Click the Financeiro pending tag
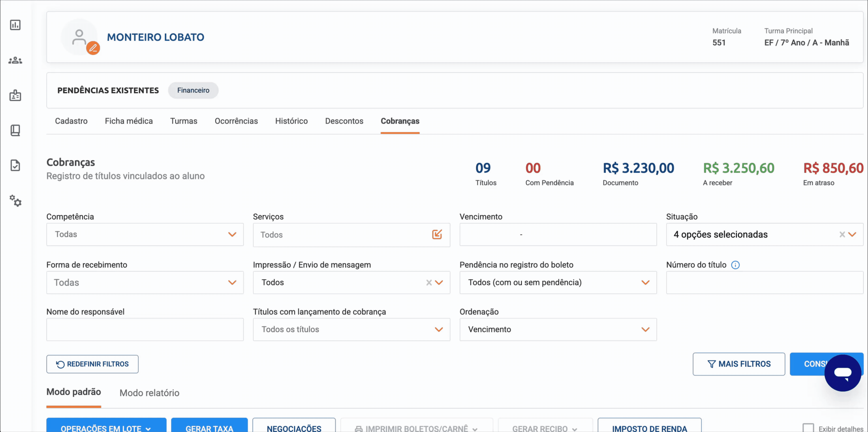 tap(193, 90)
